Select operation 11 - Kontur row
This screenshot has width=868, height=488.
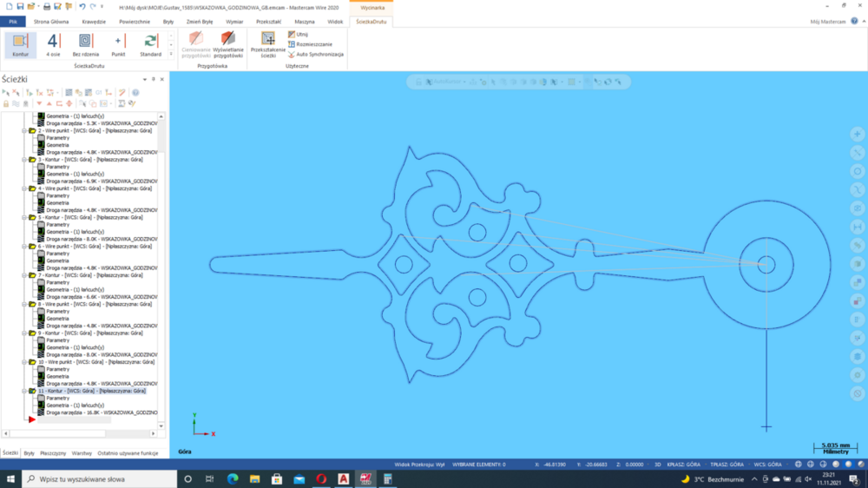pos(92,391)
